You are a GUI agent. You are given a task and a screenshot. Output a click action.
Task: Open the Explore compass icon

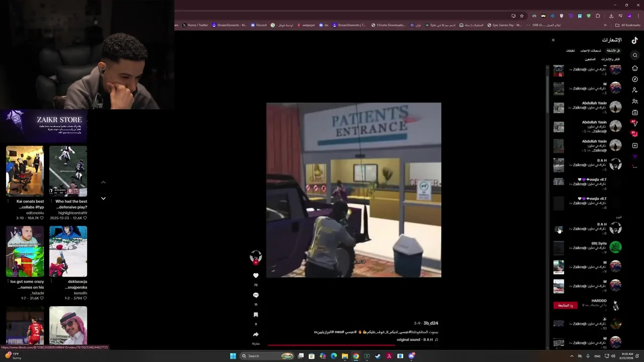click(x=635, y=79)
